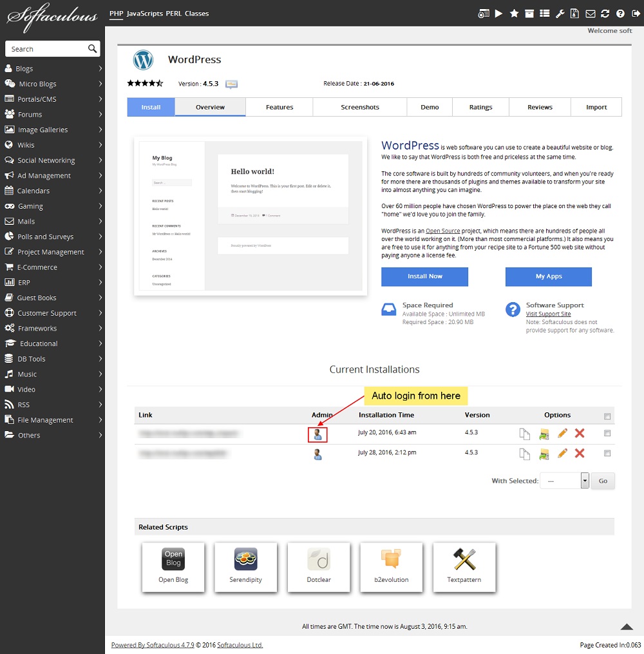The width and height of the screenshot is (644, 654).
Task: Expand the DB Tools category
Action: click(53, 359)
